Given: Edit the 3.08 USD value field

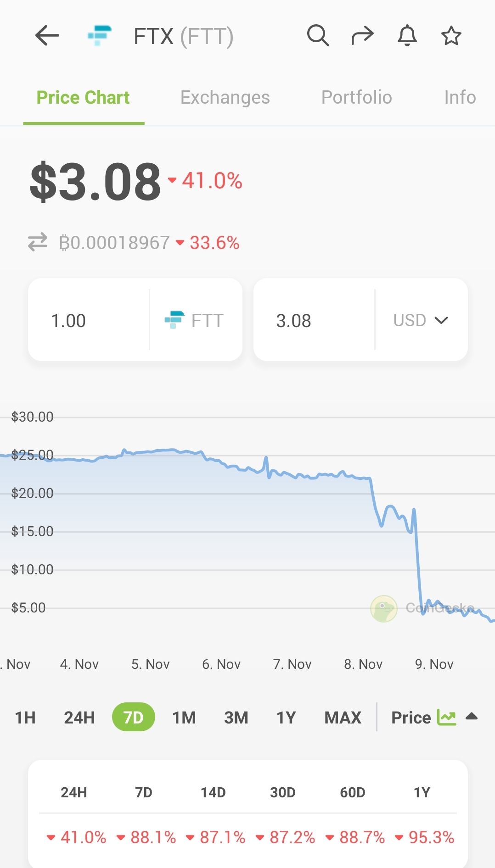Looking at the screenshot, I should [x=314, y=320].
